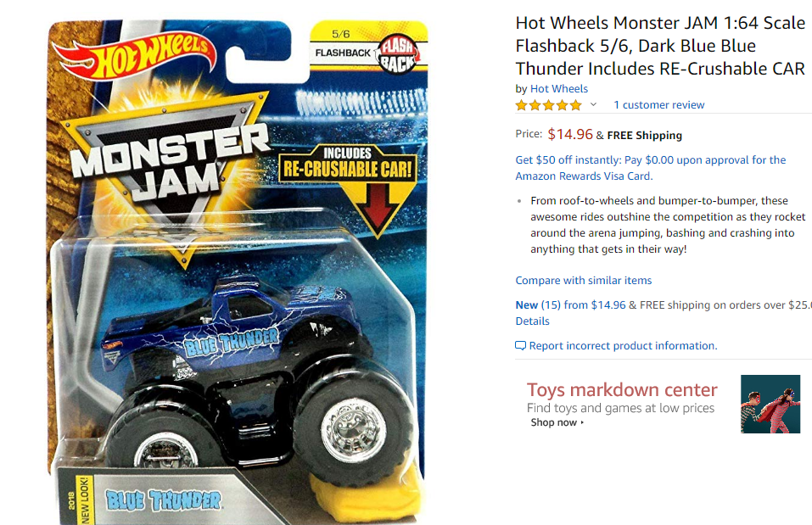Click the product title text
Image resolution: width=812 pixels, height=525 pixels.
click(660, 46)
